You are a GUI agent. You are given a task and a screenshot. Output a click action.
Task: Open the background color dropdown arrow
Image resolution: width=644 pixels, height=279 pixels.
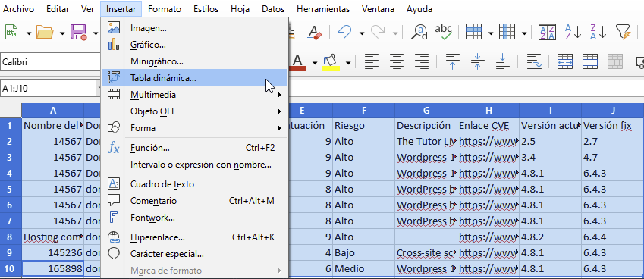coord(348,63)
